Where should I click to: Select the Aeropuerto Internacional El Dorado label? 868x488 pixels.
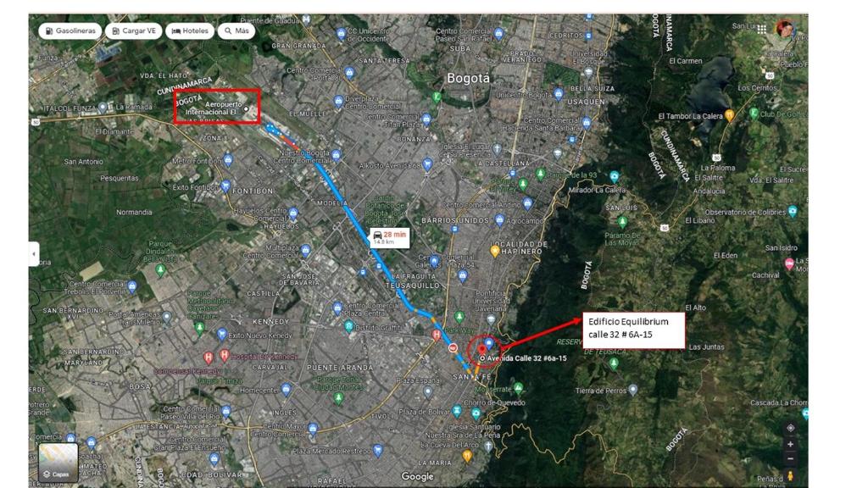(216, 108)
